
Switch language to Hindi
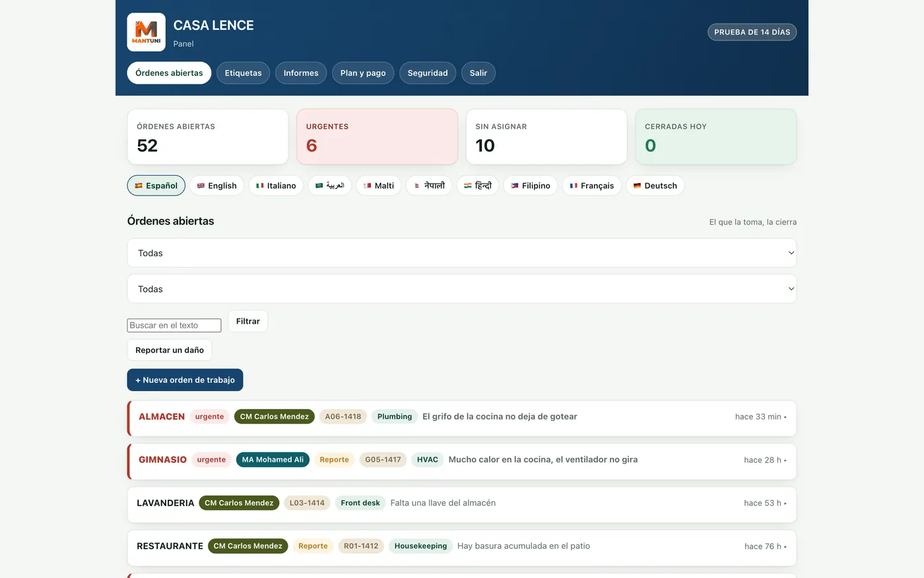point(478,186)
